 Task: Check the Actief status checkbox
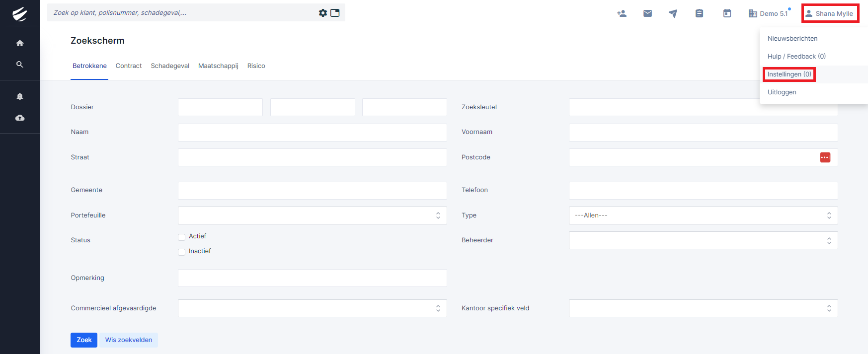(182, 237)
